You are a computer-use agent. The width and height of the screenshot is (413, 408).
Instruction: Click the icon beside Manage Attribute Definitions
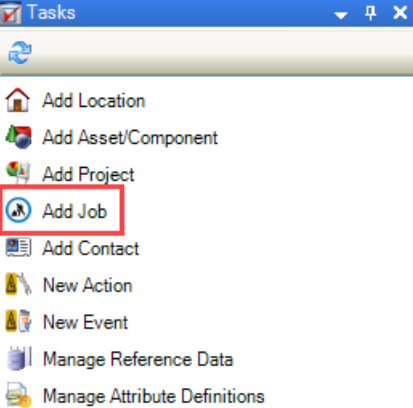(19, 395)
